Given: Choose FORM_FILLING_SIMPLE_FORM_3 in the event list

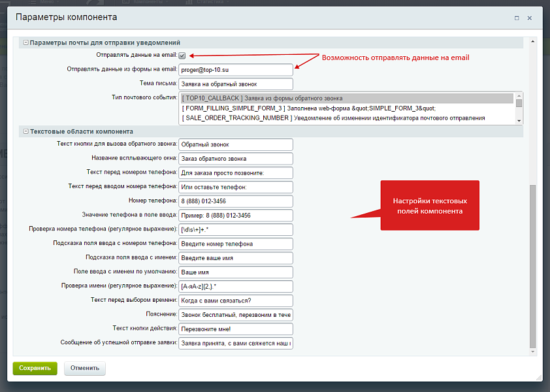Looking at the screenshot, I should click(x=346, y=108).
